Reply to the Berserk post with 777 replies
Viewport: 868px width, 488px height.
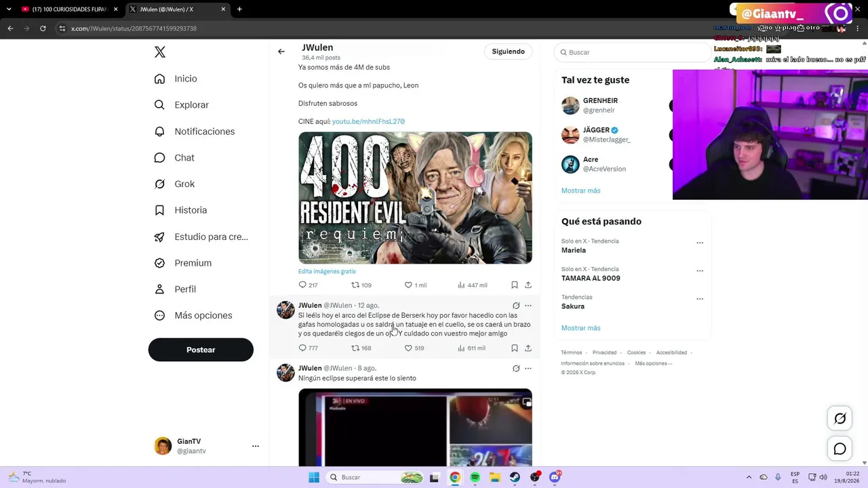tap(308, 348)
